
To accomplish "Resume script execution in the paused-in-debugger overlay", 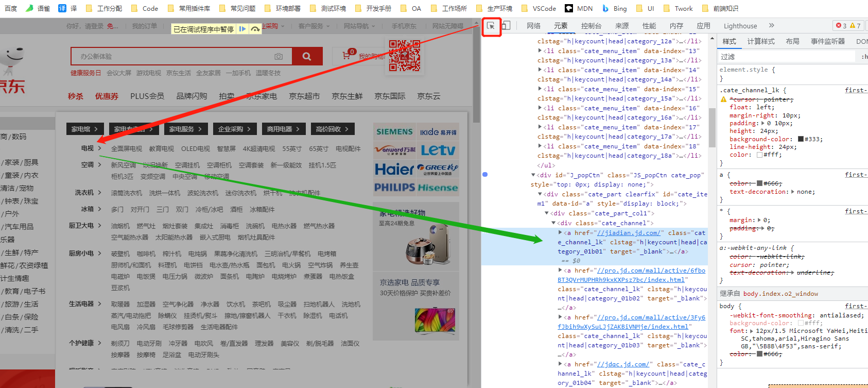I will point(242,29).
